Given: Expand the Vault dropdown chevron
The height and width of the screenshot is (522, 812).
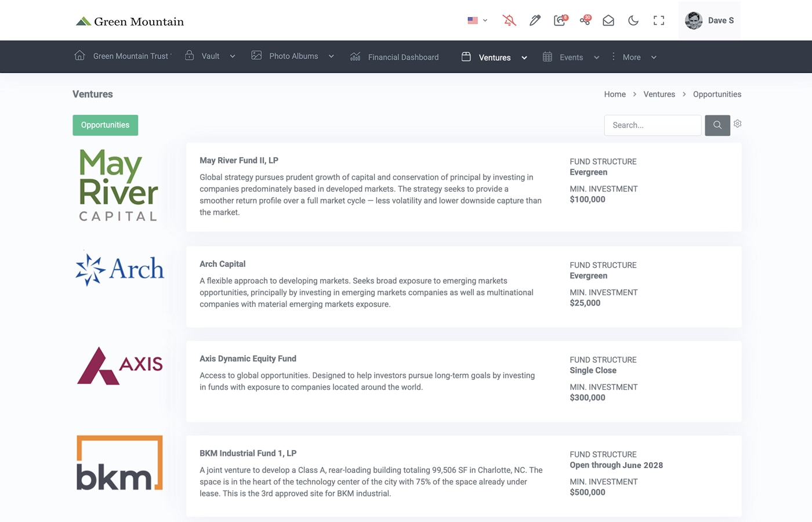Looking at the screenshot, I should tap(233, 57).
